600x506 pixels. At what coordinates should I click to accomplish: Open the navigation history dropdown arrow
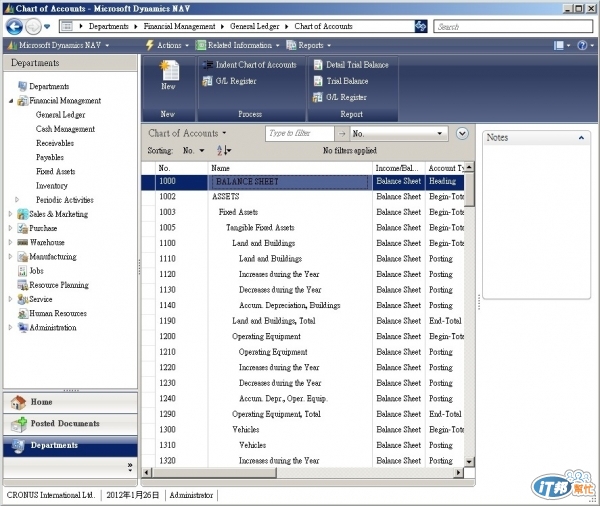pos(47,26)
